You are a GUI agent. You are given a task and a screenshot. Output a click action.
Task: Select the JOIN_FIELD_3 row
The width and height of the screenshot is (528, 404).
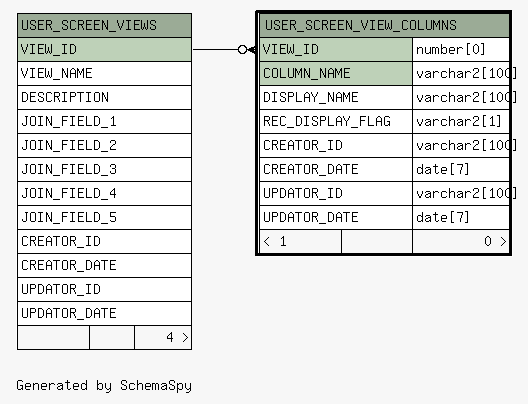click(x=104, y=169)
